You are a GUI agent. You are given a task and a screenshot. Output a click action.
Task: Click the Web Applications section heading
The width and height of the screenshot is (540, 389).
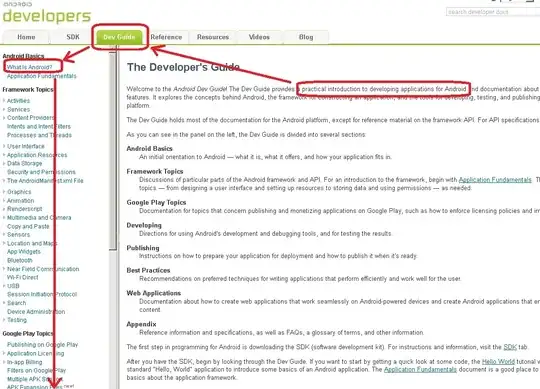[154, 293]
